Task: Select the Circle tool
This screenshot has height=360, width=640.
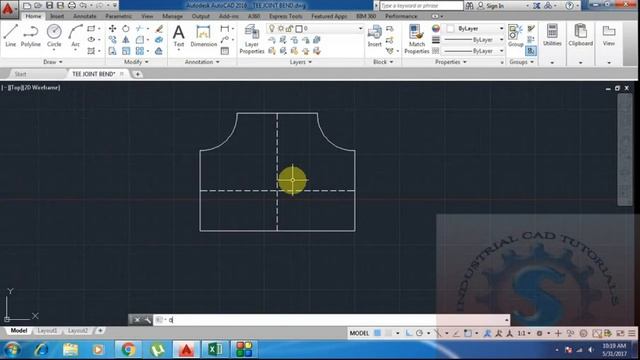Action: coord(54,36)
